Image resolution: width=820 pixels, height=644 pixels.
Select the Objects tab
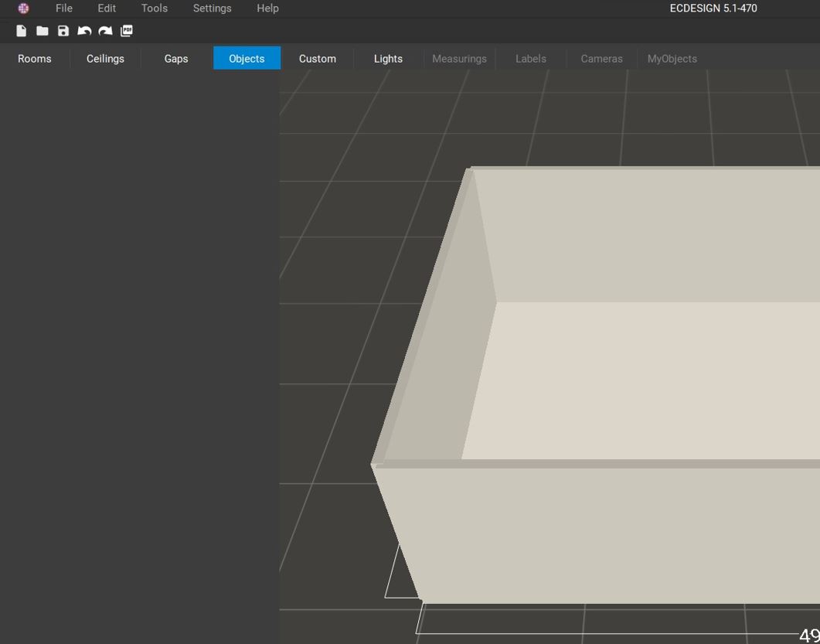point(246,58)
